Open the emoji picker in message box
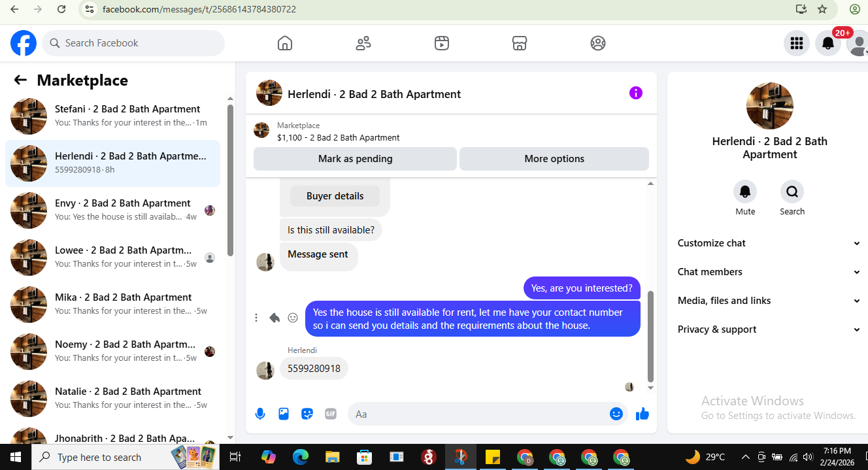The width and height of the screenshot is (868, 470). click(616, 414)
